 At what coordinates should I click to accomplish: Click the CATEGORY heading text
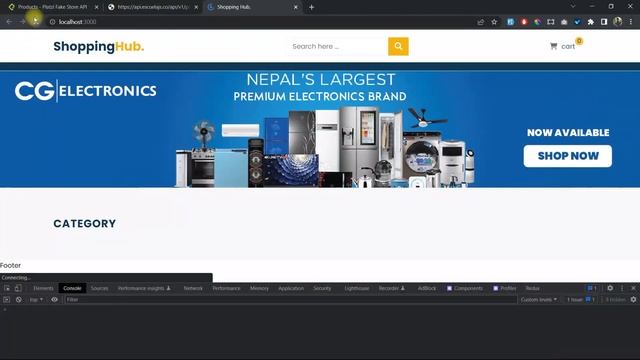(x=84, y=224)
